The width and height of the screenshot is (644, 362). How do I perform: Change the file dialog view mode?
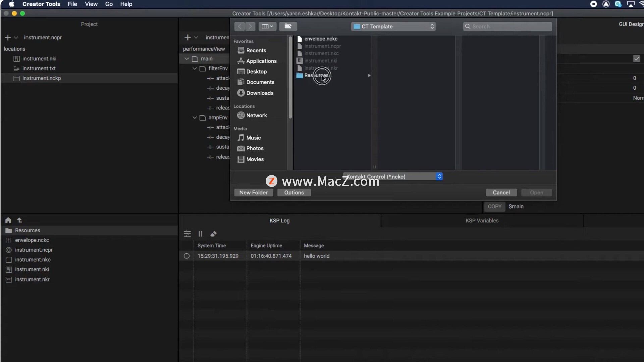(x=267, y=26)
